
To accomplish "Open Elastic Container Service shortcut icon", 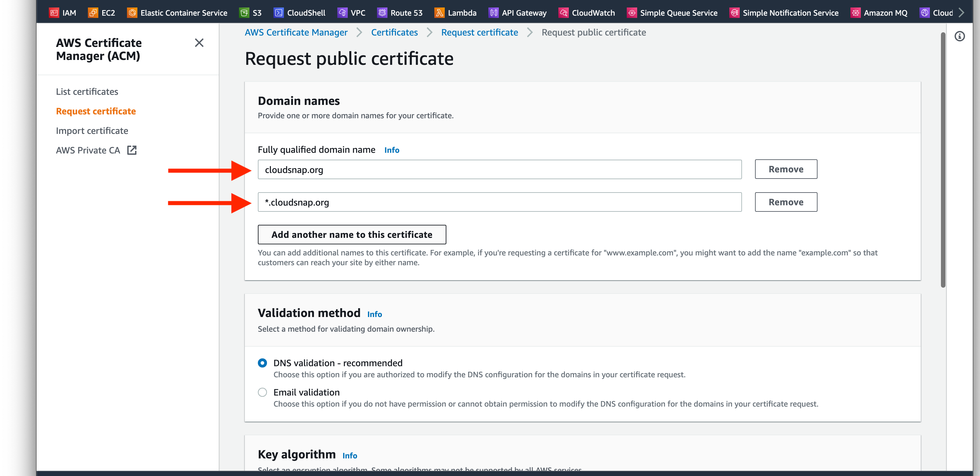I will tap(132, 13).
